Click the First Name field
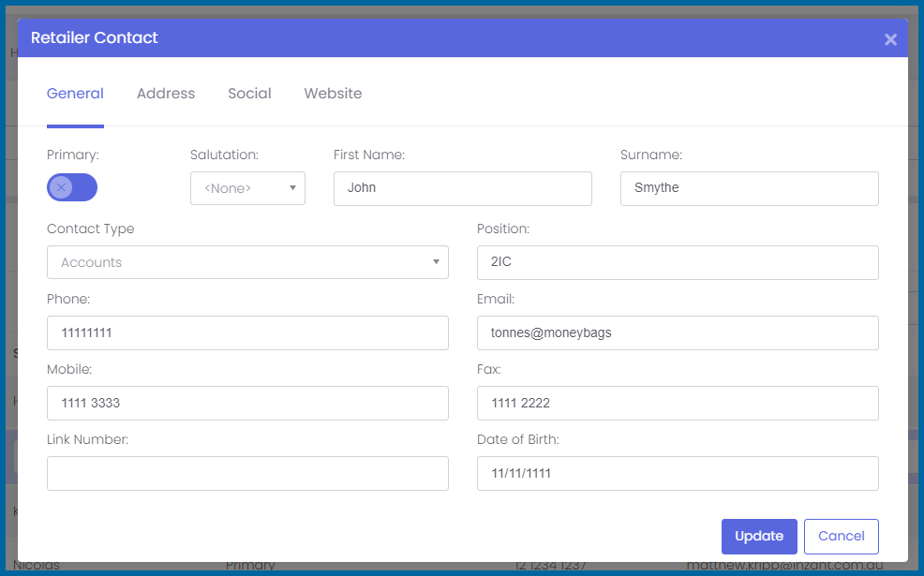The image size is (924, 576). click(x=462, y=188)
